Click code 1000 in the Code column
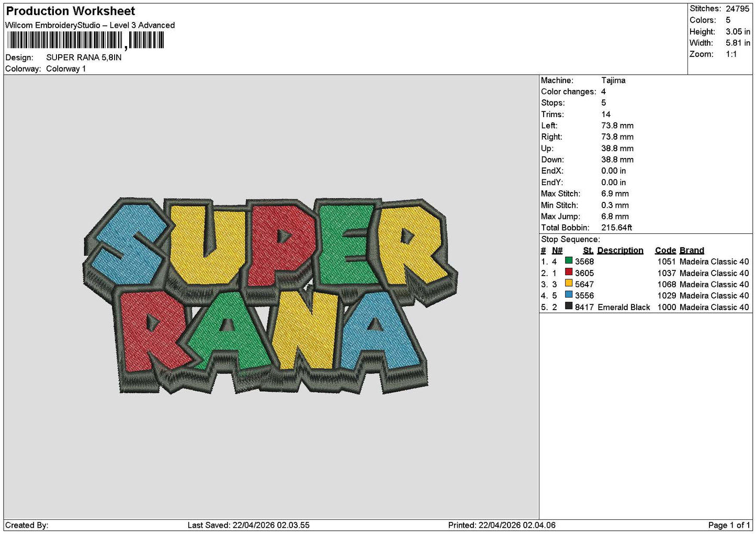Screen dimensions: 756x534 pyautogui.click(x=667, y=307)
